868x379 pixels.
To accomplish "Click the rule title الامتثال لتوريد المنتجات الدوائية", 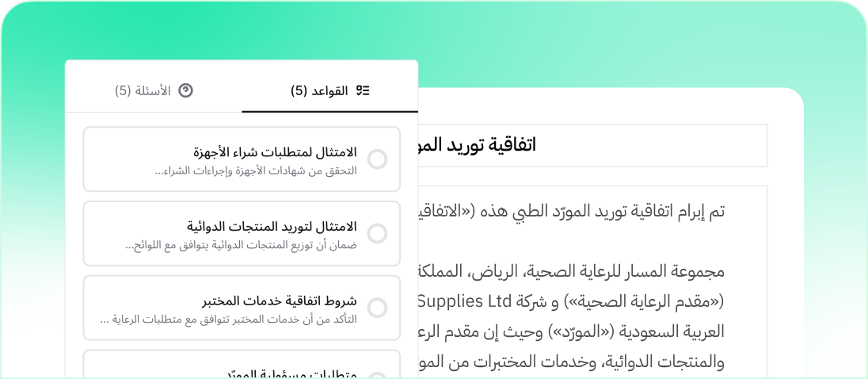I will click(x=272, y=226).
